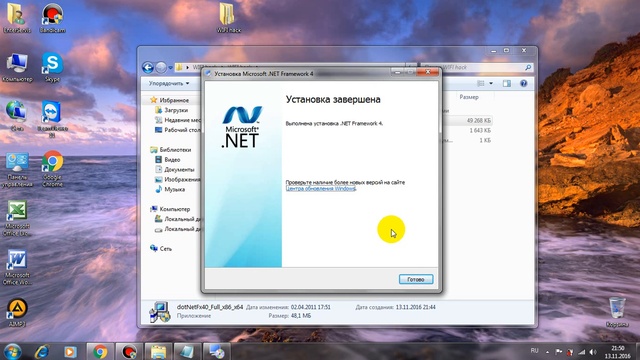Open the Bandicam desktop shortcut

(52, 18)
